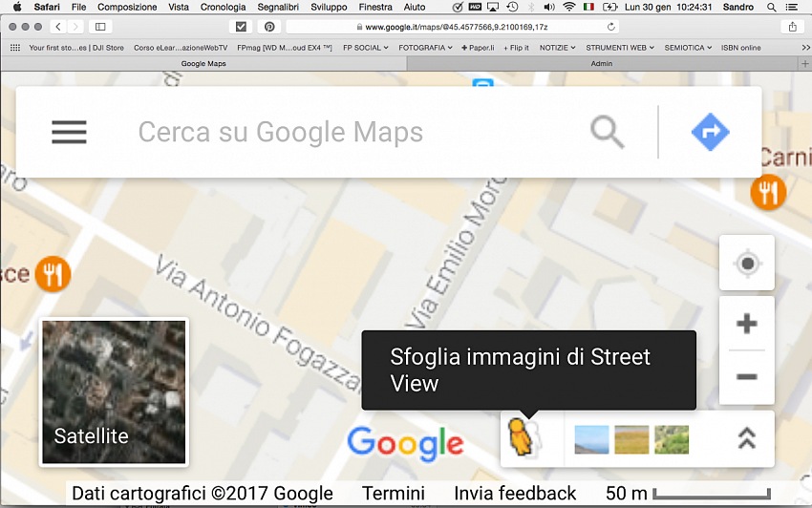
Task: Open FPmag WD cloud EX4 bookmark
Action: pos(285,48)
